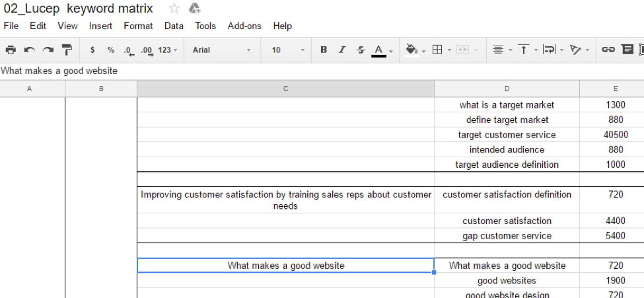Format as currency with dollar icon
This screenshot has height=298, width=644.
[x=92, y=50]
